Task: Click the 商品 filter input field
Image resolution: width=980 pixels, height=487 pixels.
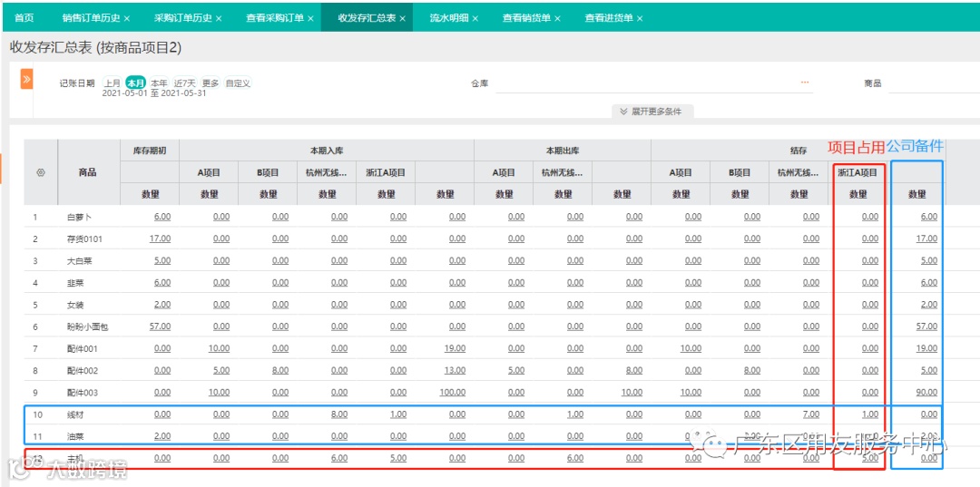Action: coord(934,83)
